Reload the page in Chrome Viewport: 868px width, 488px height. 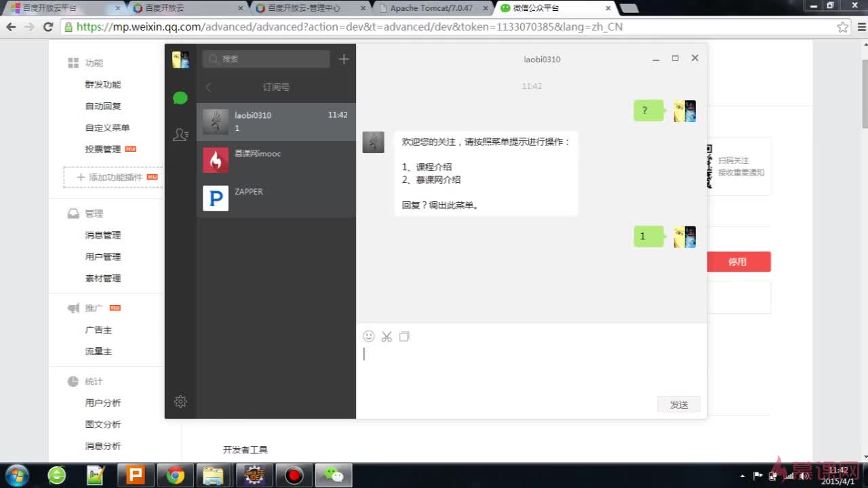click(47, 27)
